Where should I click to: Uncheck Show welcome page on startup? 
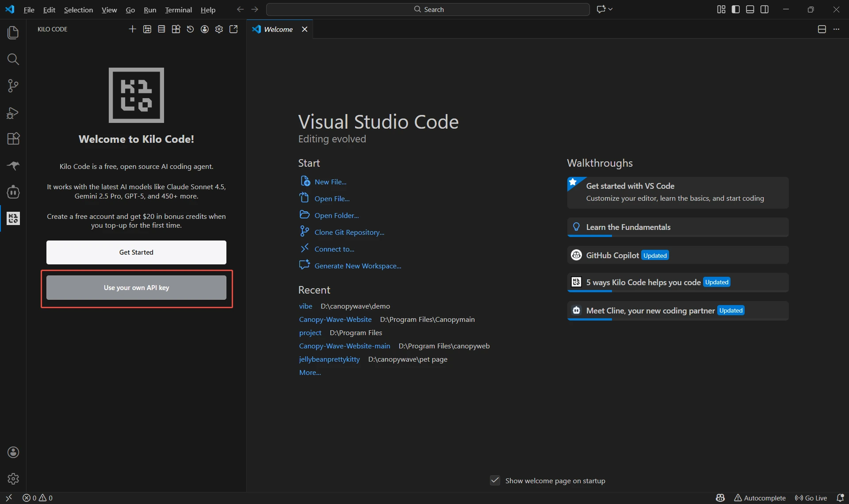(494, 481)
